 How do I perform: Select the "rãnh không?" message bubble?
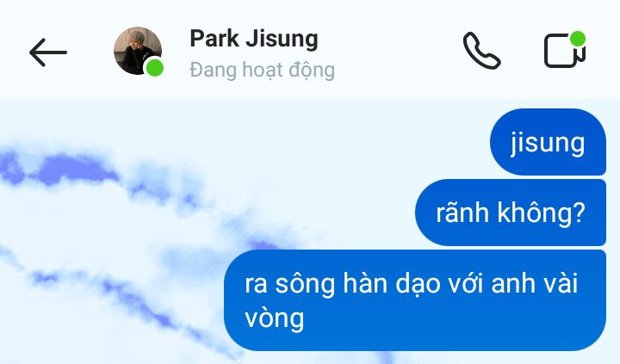pyautogui.click(x=511, y=213)
